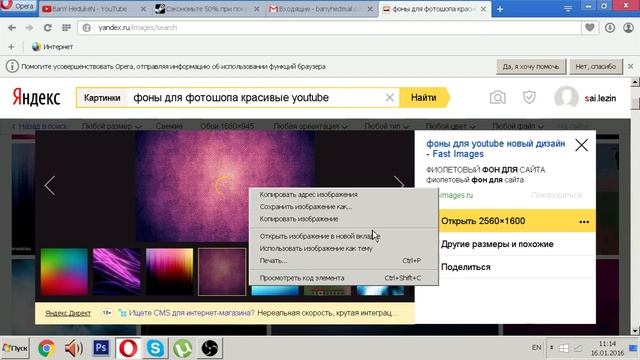
Task: Open OBS from the taskbar
Action: (210, 348)
